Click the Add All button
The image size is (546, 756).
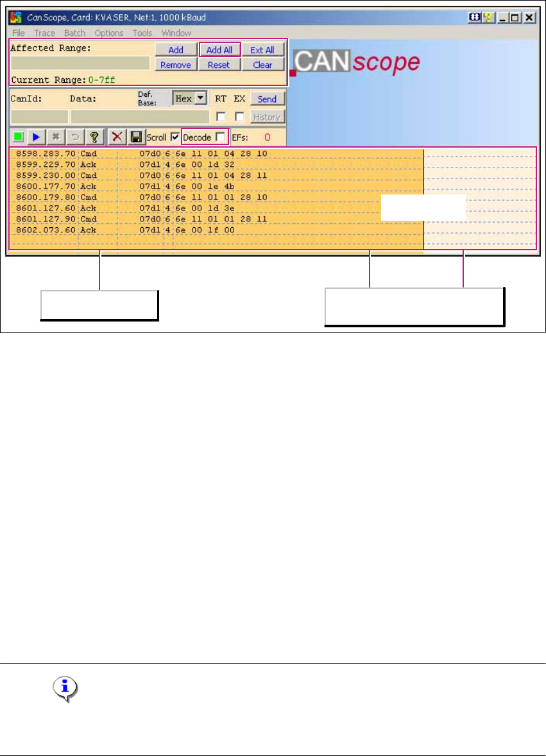[x=219, y=49]
